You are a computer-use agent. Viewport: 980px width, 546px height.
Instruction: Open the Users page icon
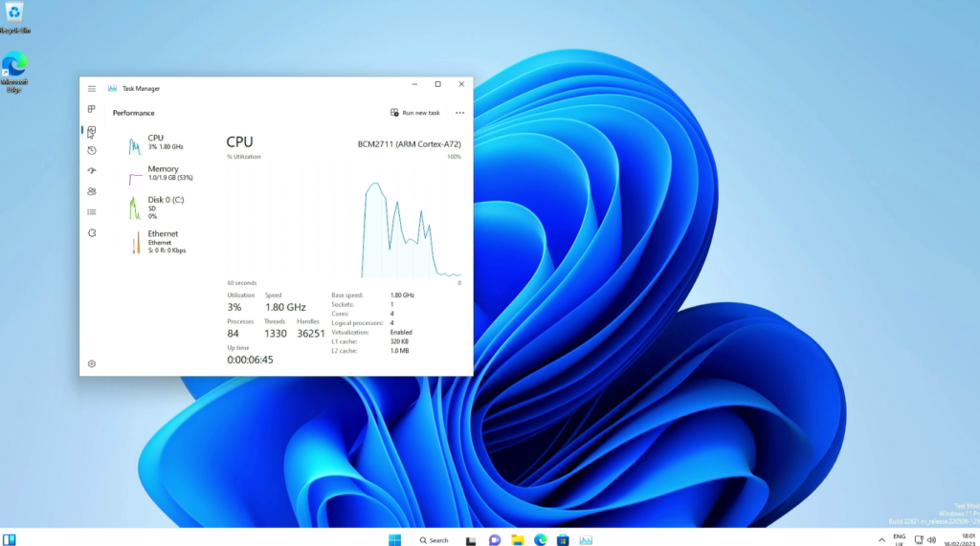(92, 192)
